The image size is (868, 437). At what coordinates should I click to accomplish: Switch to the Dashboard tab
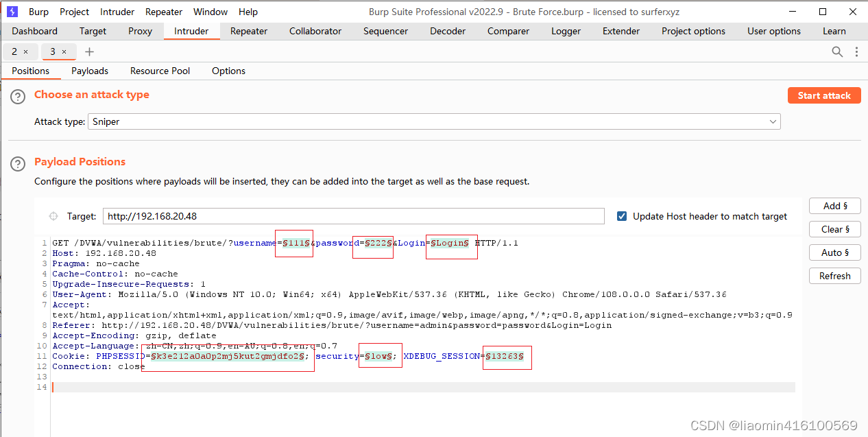pos(35,31)
